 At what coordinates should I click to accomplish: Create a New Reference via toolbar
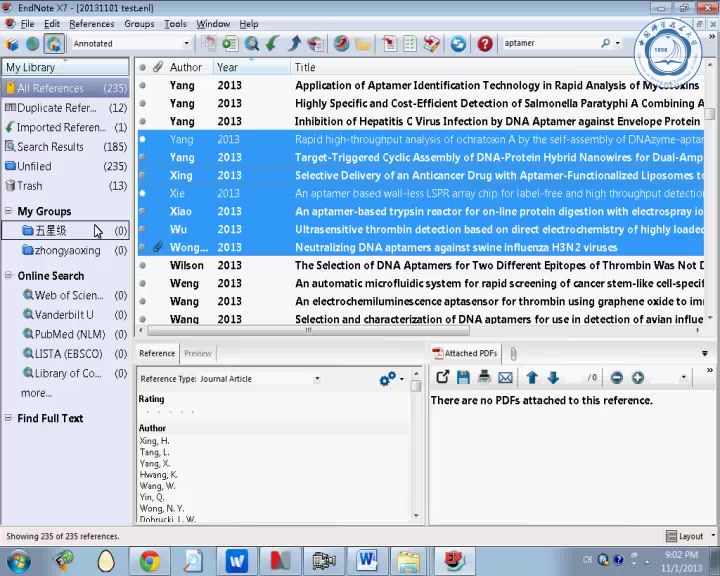230,44
